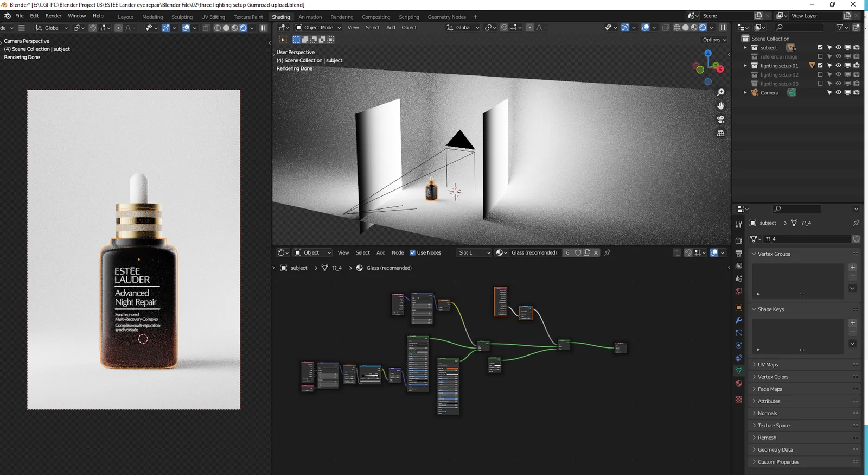Pin the properties editor context
The width and height of the screenshot is (868, 475).
click(856, 223)
